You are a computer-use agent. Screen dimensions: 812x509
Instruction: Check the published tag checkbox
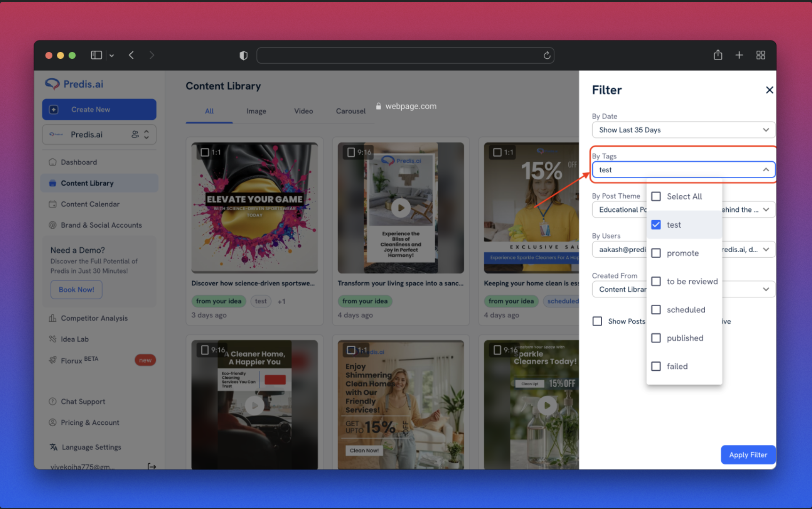click(656, 338)
